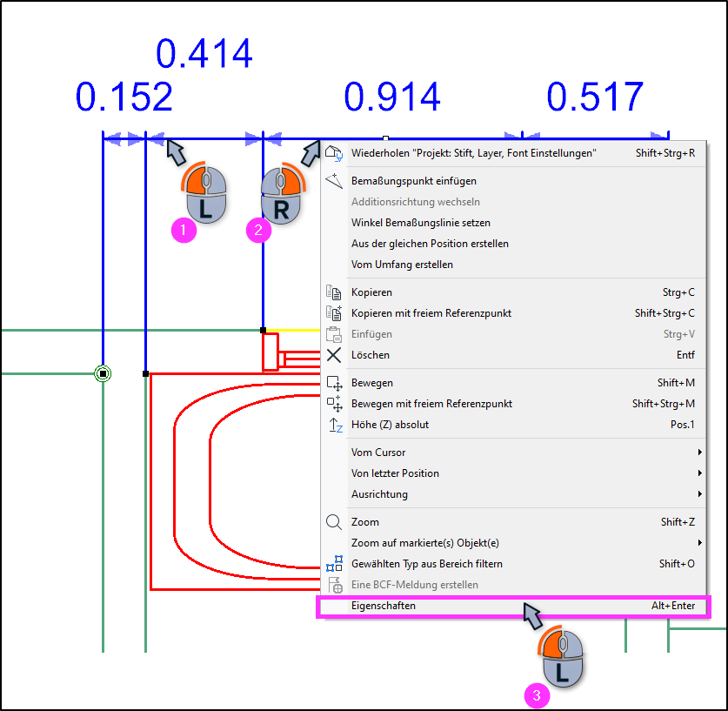Choose Vom Umfang erstellen
The width and height of the screenshot is (728, 711).
tap(513, 265)
